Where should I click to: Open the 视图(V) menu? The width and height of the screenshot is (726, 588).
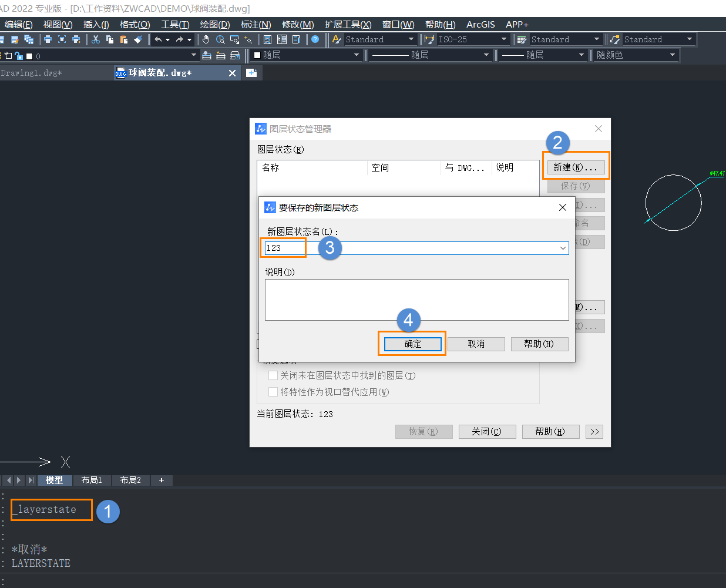coord(58,25)
